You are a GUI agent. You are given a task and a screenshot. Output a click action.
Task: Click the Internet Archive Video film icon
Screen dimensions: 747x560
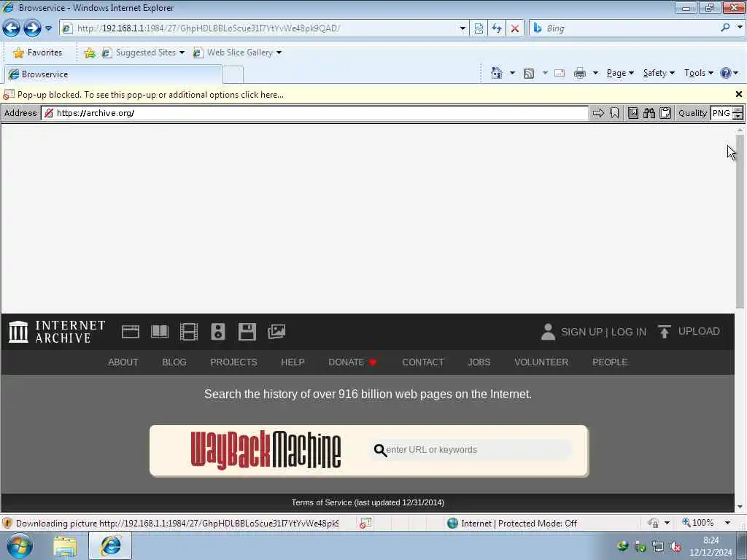point(189,332)
